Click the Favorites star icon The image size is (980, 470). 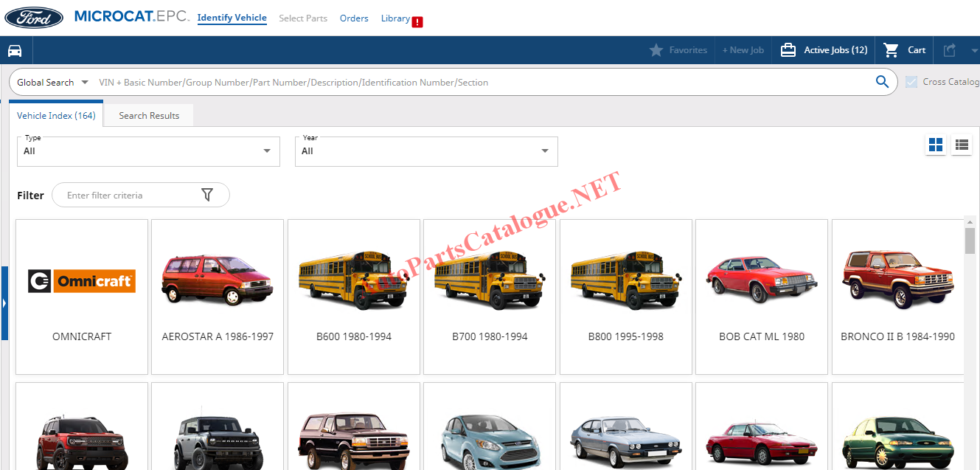pyautogui.click(x=656, y=50)
